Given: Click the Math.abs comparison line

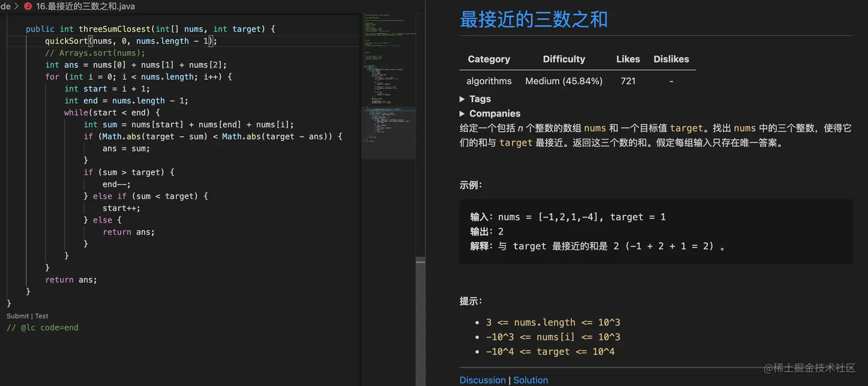Looking at the screenshot, I should tap(213, 137).
